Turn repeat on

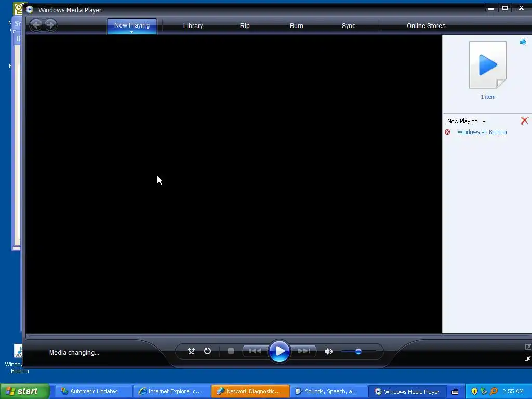tap(207, 351)
